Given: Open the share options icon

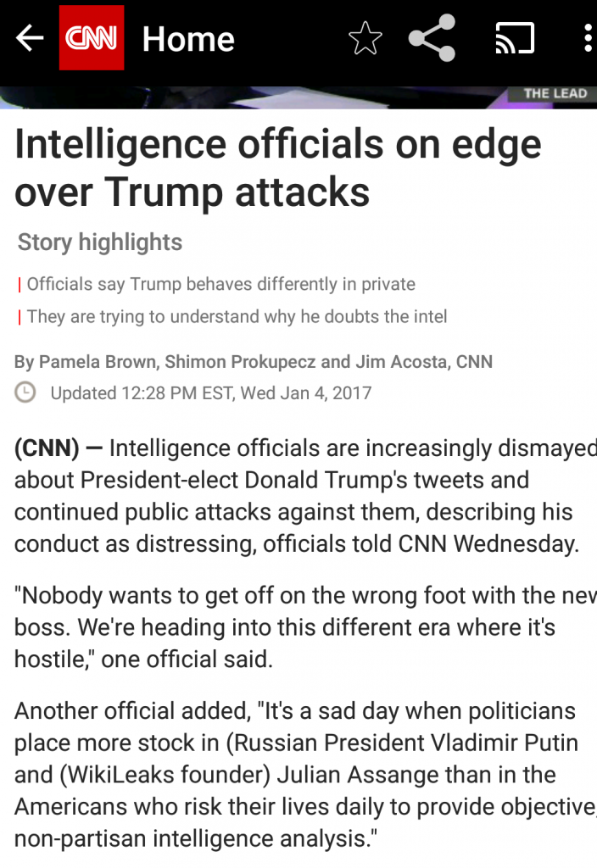Looking at the screenshot, I should tap(432, 38).
